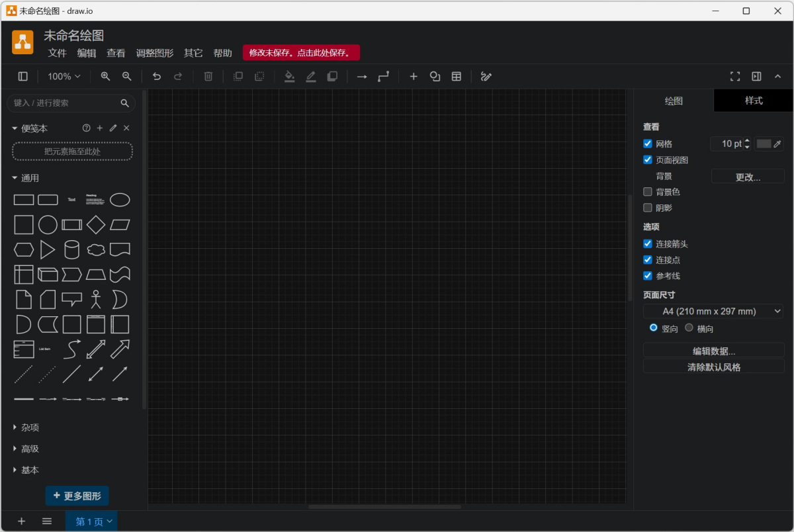Open the A4 page size dropdown
This screenshot has width=794, height=532.
(x=713, y=311)
